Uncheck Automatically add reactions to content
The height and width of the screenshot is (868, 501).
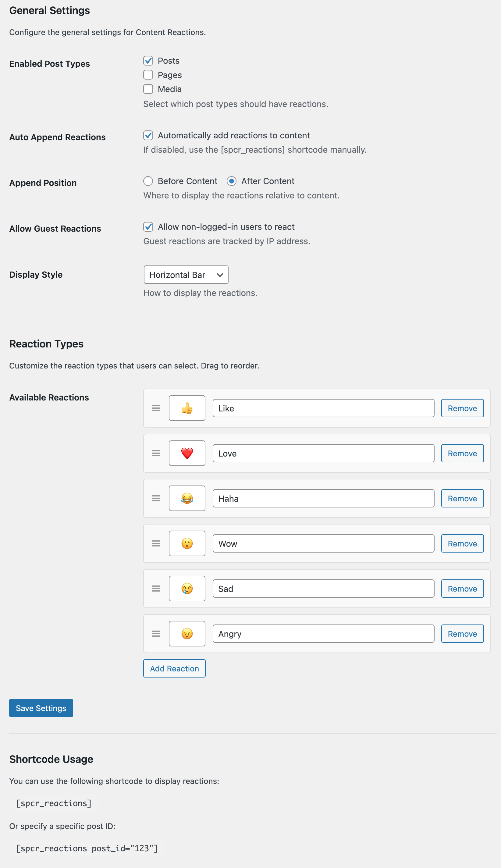coord(148,136)
